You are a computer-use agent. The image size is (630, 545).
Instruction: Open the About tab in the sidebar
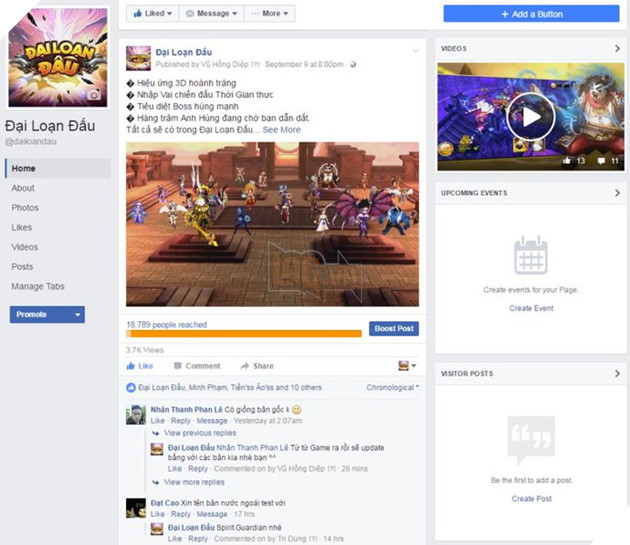tap(23, 188)
